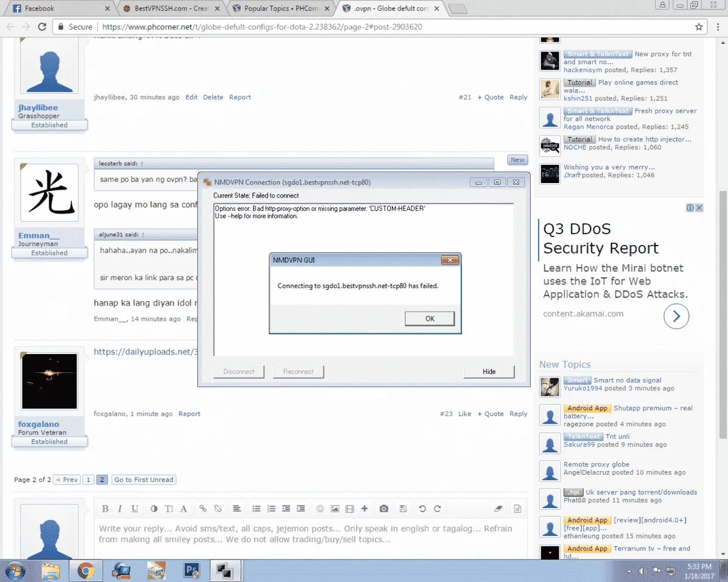
Task: Save draft with the floppy disk icon
Action: tap(403, 509)
